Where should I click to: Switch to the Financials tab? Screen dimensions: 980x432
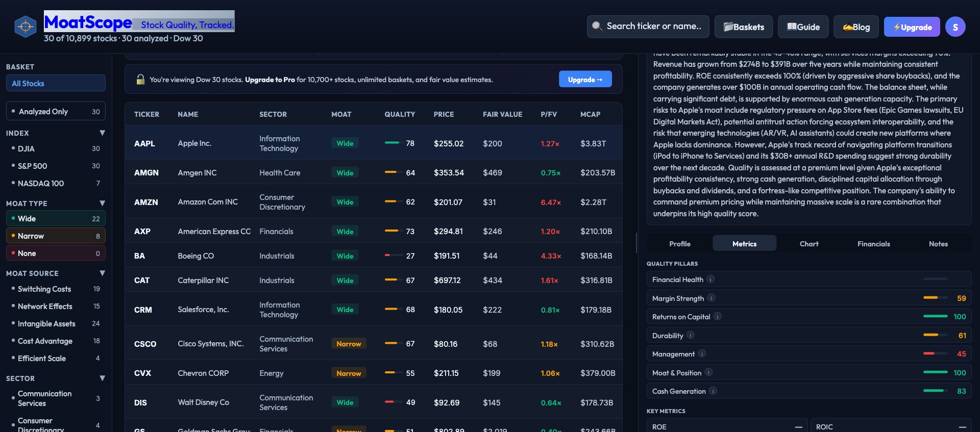coord(873,244)
